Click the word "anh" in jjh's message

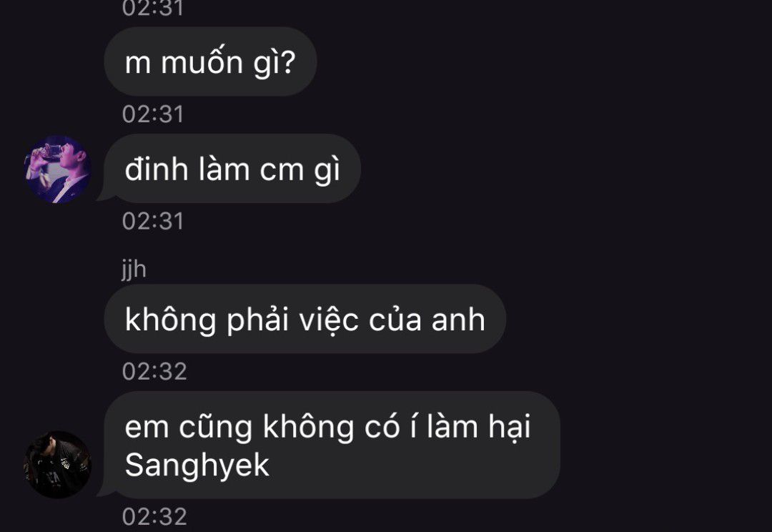[x=458, y=320]
